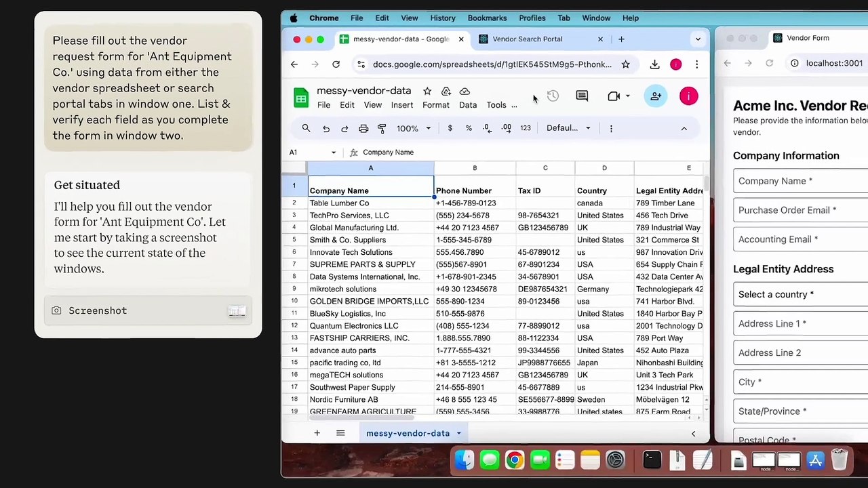Expand the side panel arrow at bottom right
The height and width of the screenshot is (488, 868).
[x=693, y=433]
